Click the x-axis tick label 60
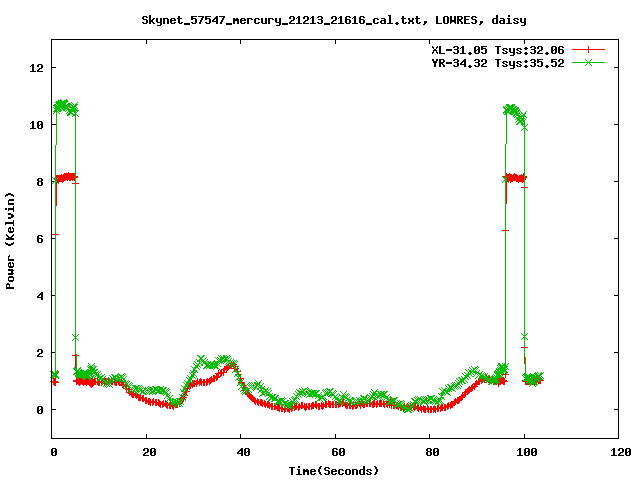The height and width of the screenshot is (480, 640). [x=338, y=452]
